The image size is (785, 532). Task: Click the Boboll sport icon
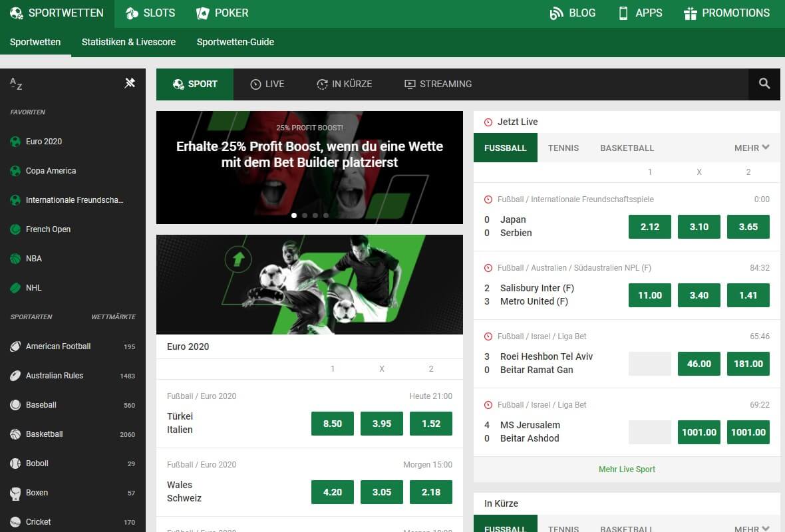[15, 464]
